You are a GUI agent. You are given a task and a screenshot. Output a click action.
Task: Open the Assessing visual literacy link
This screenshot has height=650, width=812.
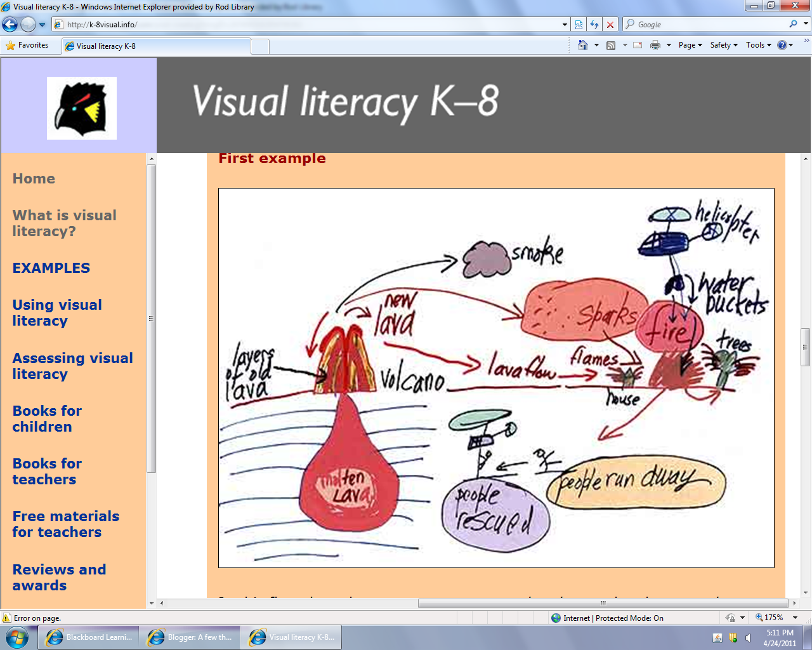point(73,366)
